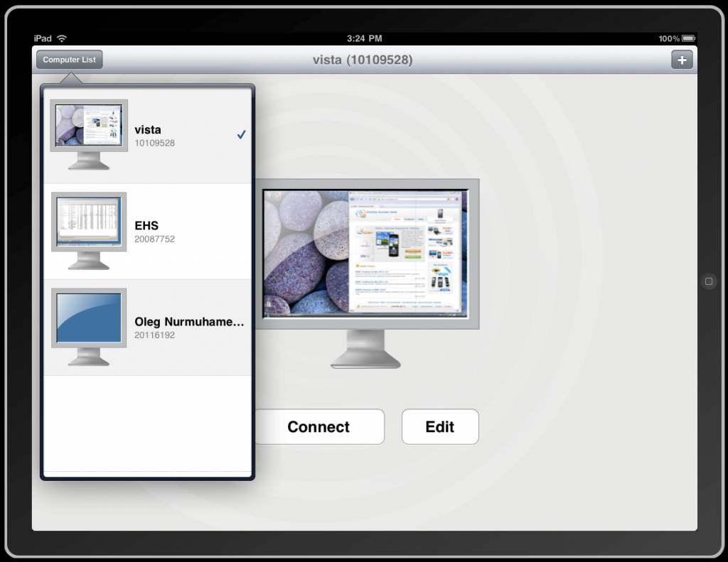This screenshot has height=562, width=728.
Task: Choose the Oleg Nurmuhame... computer name
Action: point(189,322)
